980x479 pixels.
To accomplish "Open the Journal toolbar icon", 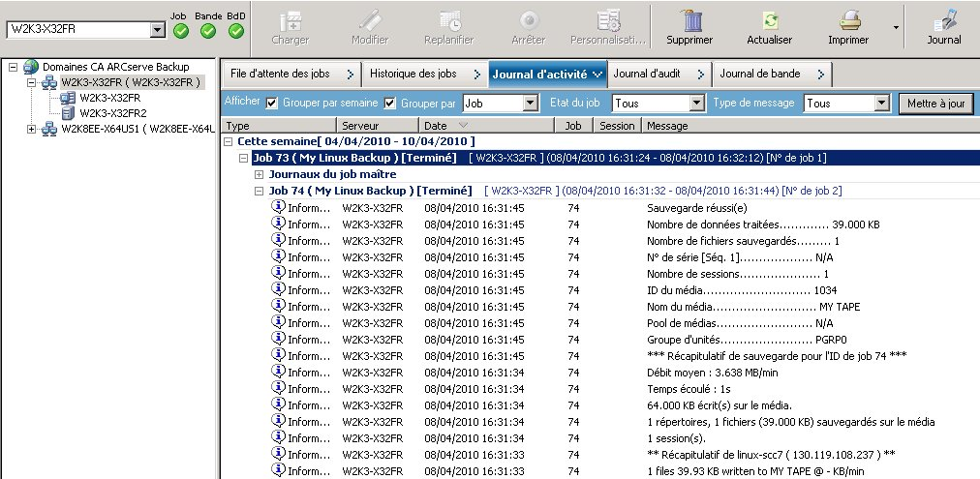I will coord(944,20).
